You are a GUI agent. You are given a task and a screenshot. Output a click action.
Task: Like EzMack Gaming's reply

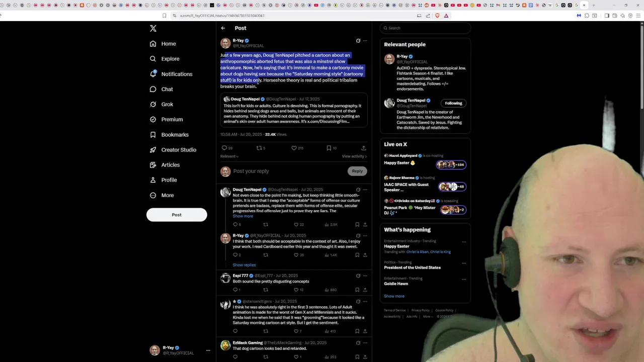click(296, 357)
